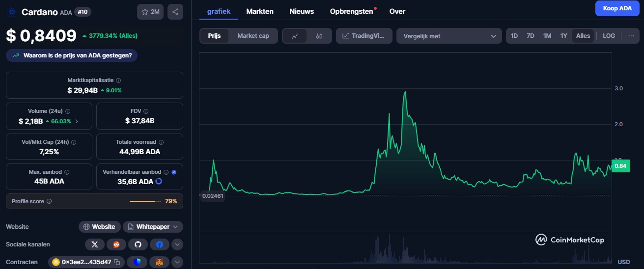
Task: Show info for Volume (24u)
Action: (68, 111)
